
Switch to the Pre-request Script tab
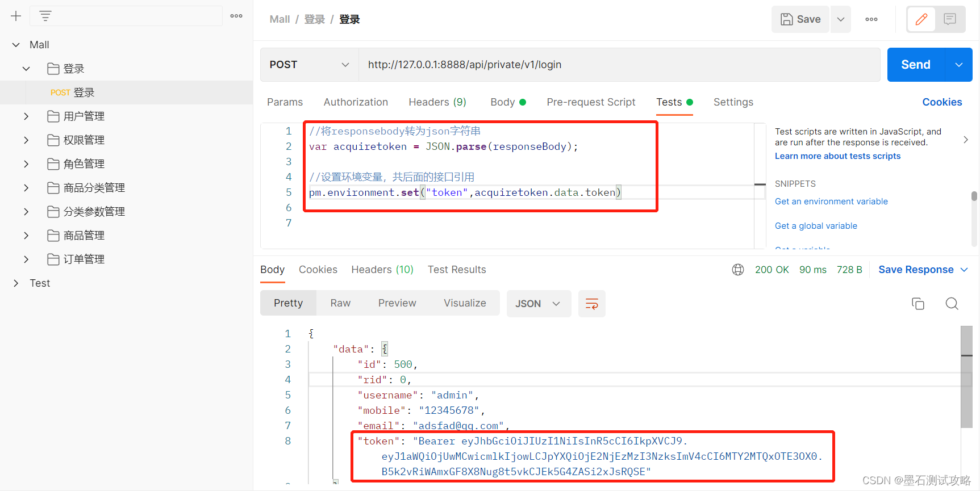(x=591, y=102)
